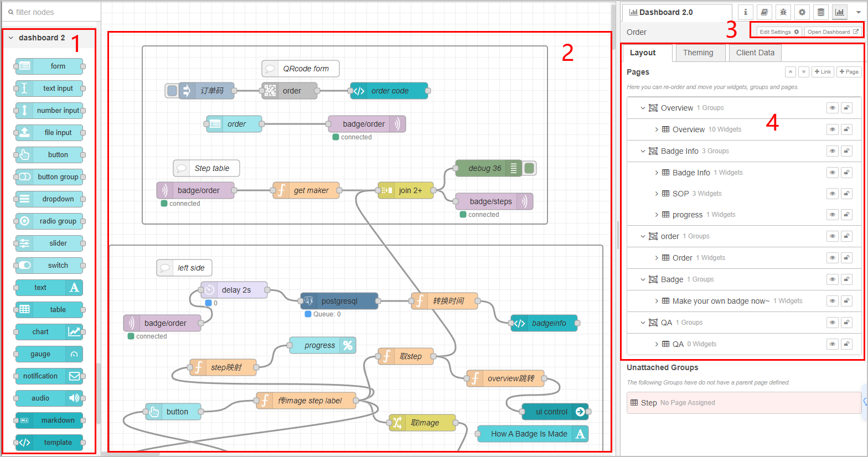Open the debug messages bug icon
The width and height of the screenshot is (868, 457).
click(783, 12)
